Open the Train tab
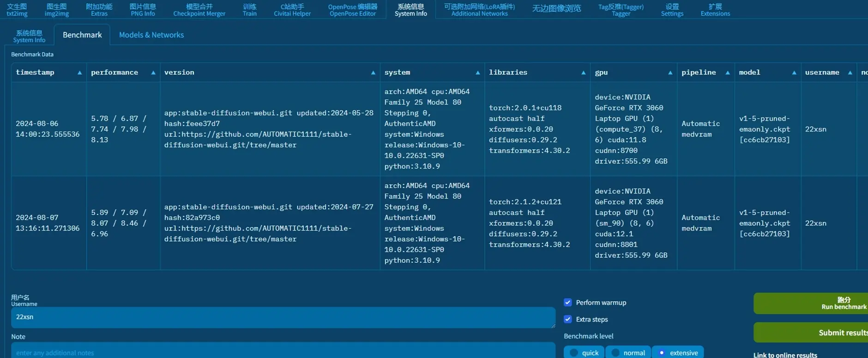 250,10
